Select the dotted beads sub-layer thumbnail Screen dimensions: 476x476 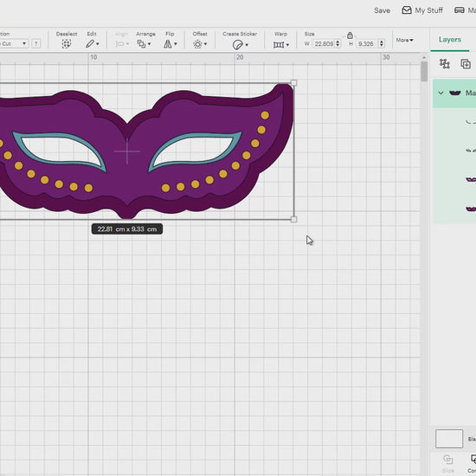[471, 151]
